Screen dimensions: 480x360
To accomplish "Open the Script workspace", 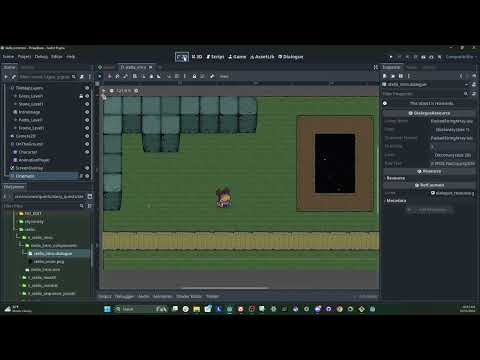I will [x=215, y=57].
